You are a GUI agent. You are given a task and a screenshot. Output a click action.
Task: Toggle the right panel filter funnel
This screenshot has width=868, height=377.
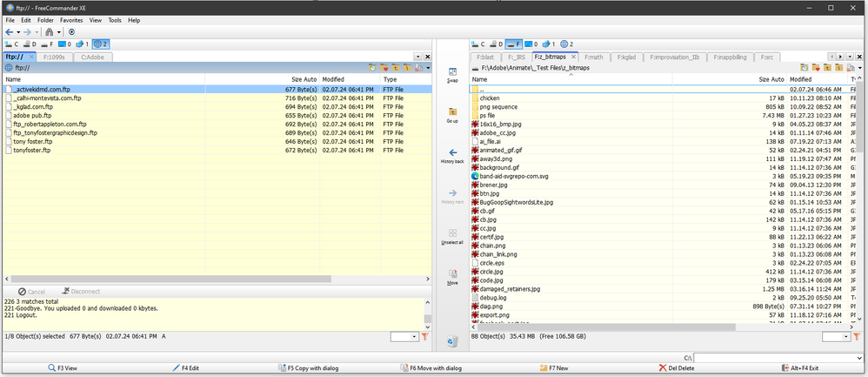[857, 336]
